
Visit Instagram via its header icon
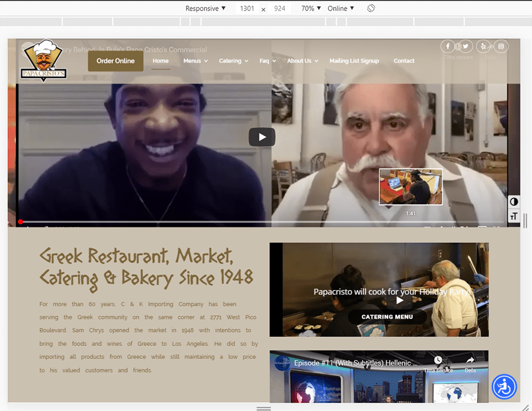coord(501,46)
